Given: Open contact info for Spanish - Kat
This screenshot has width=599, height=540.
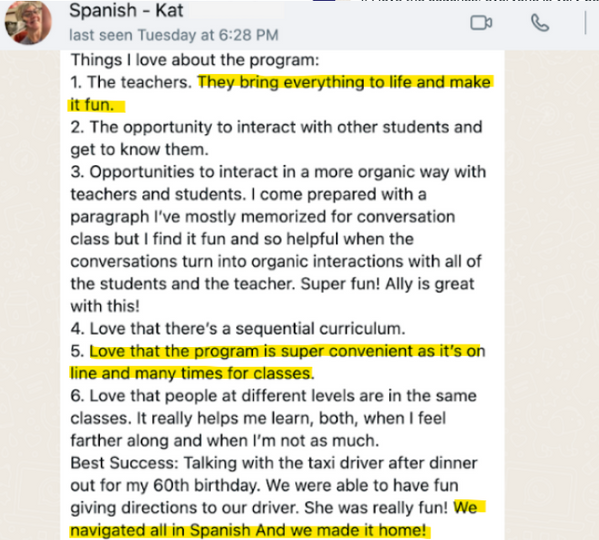Looking at the screenshot, I should pos(126,10).
